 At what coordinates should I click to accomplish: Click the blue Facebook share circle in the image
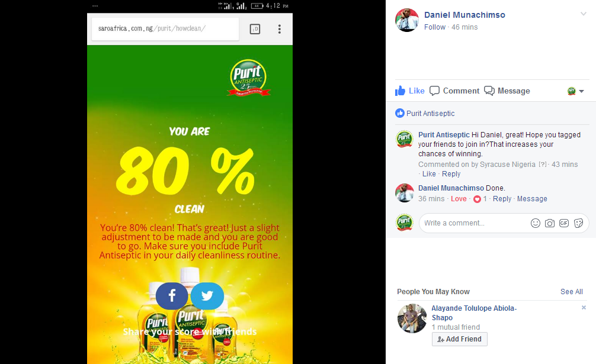coord(172,296)
